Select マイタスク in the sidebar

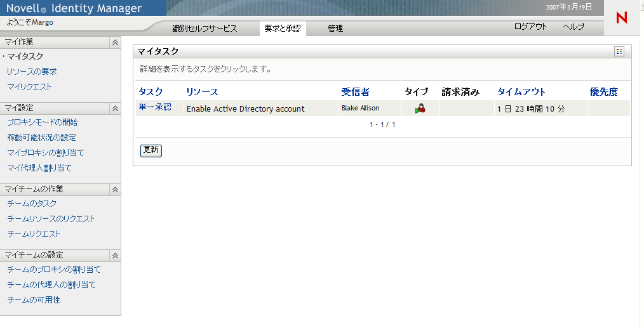click(x=25, y=56)
